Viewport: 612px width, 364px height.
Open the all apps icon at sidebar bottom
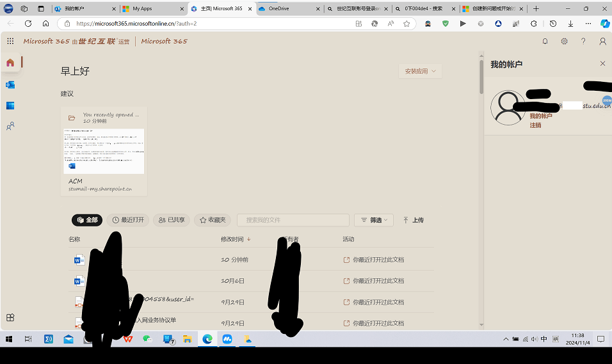[10, 317]
